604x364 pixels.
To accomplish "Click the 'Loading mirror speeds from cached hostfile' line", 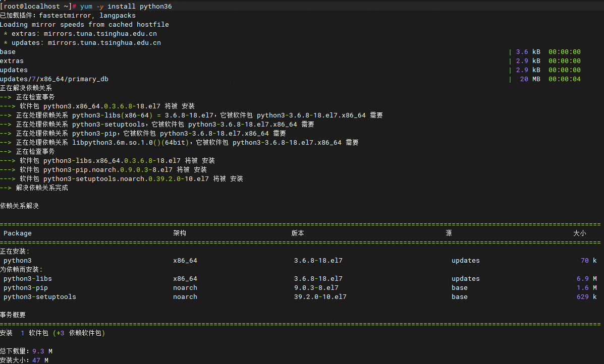I will 84,24.
